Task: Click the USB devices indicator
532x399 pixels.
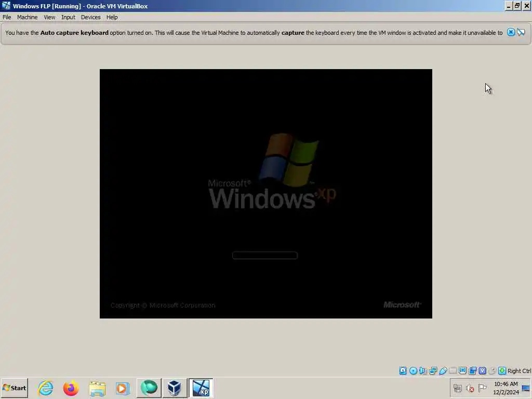Action: [443, 370]
